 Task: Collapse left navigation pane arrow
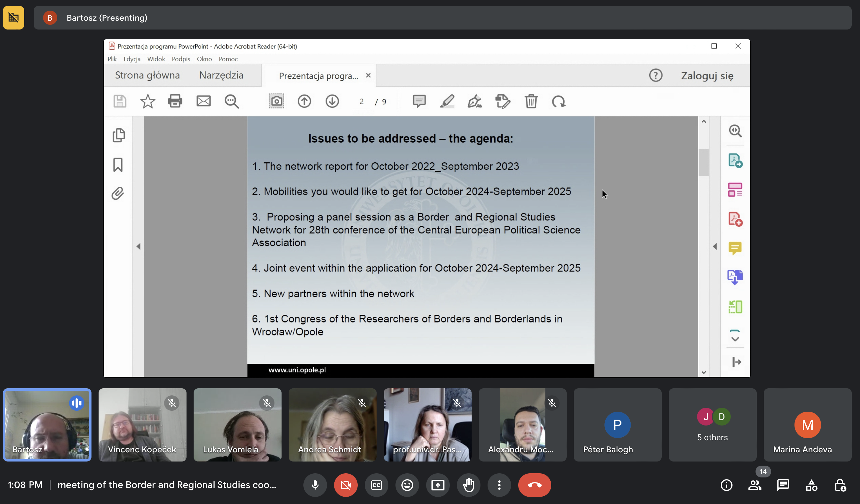coord(138,246)
